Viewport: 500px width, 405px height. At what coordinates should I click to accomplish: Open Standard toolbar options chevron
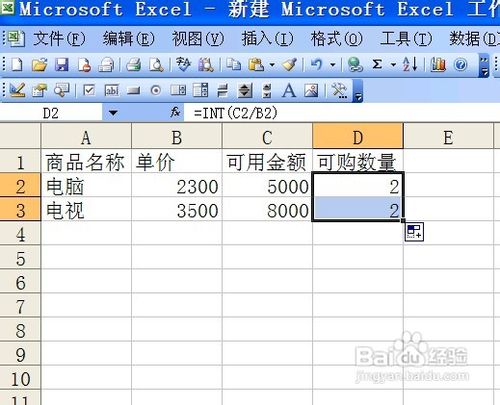click(484, 66)
